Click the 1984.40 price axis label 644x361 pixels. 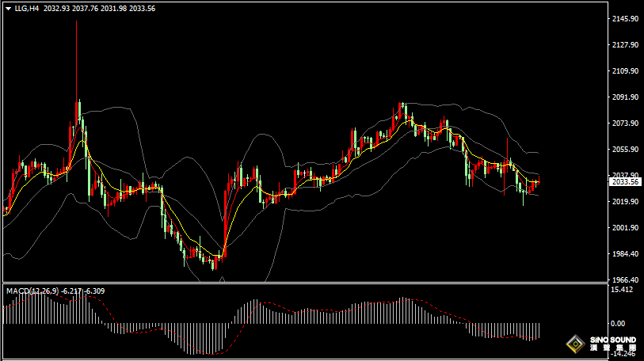(626, 254)
